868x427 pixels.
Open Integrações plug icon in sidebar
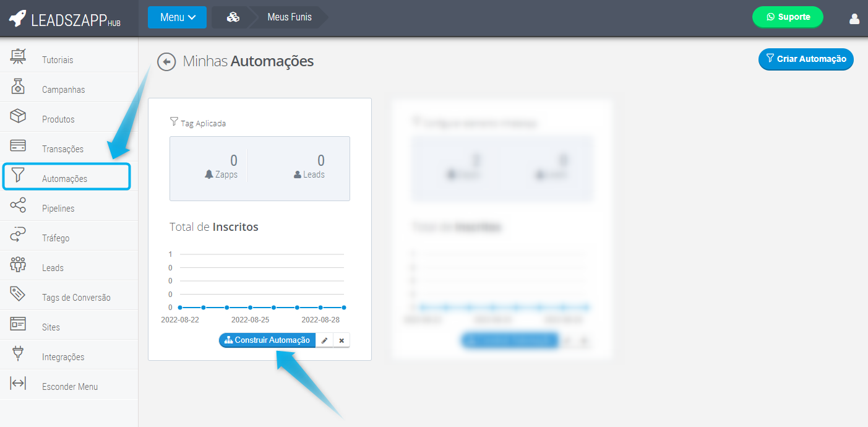tap(19, 354)
